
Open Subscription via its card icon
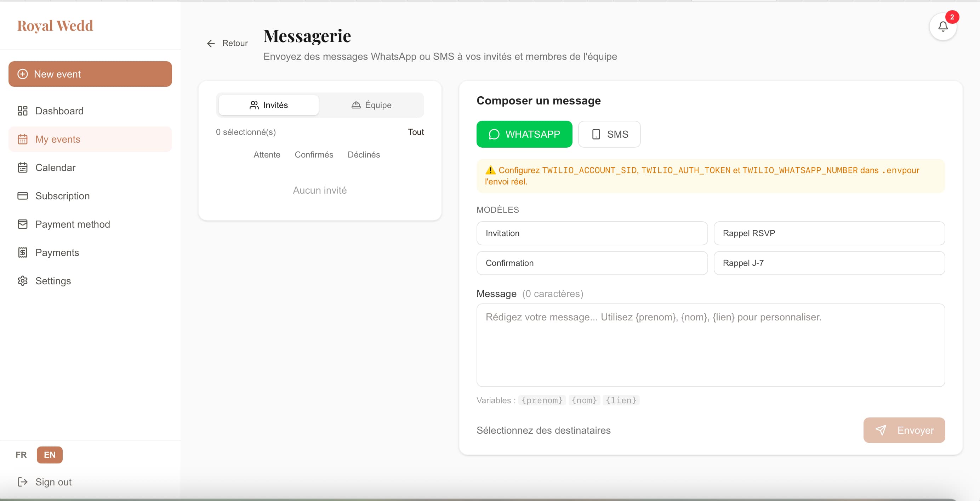pyautogui.click(x=22, y=196)
